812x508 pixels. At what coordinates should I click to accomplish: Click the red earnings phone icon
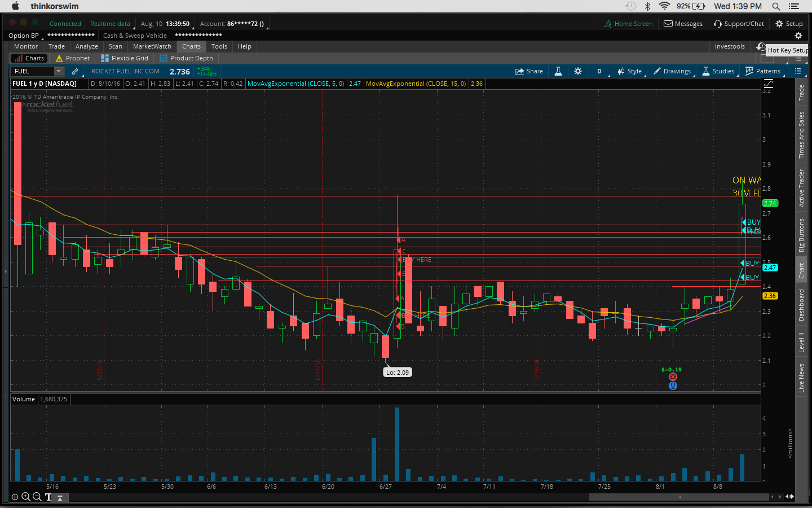point(673,377)
